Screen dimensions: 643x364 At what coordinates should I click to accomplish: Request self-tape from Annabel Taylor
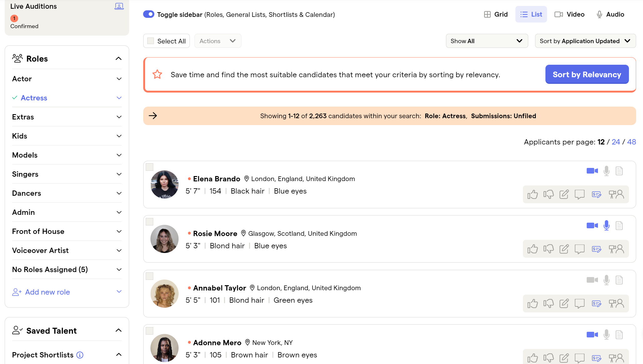pyautogui.click(x=616, y=303)
